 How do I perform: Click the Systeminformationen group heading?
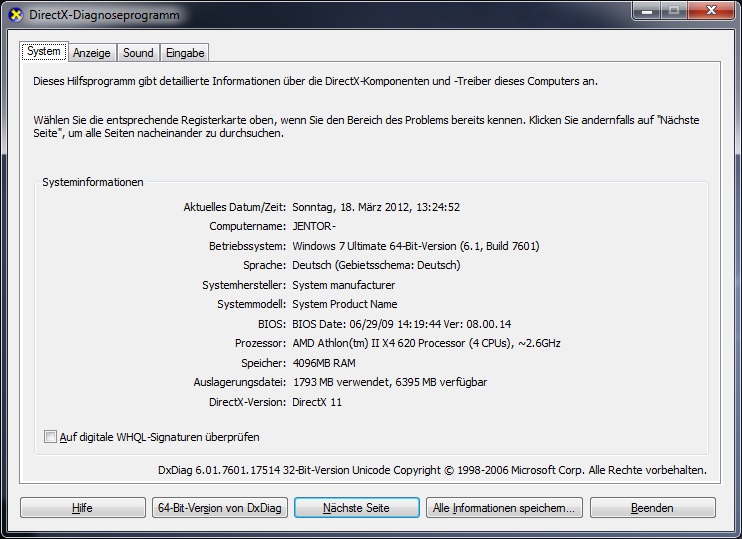click(93, 182)
